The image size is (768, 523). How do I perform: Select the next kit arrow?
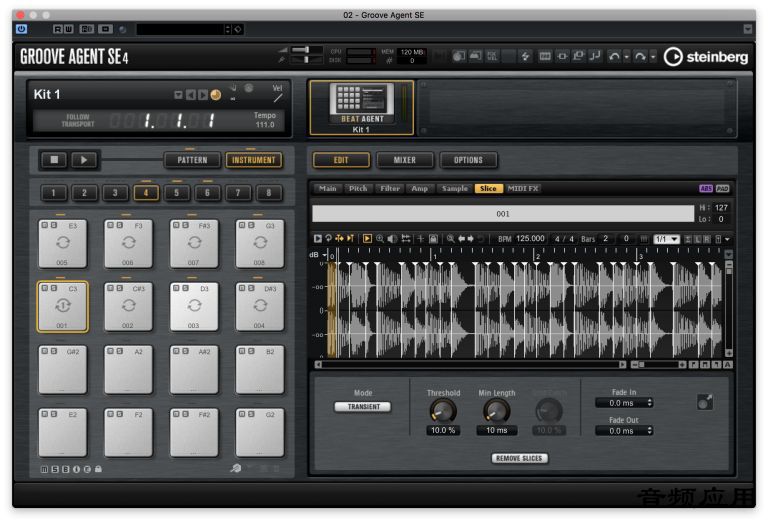pos(202,95)
